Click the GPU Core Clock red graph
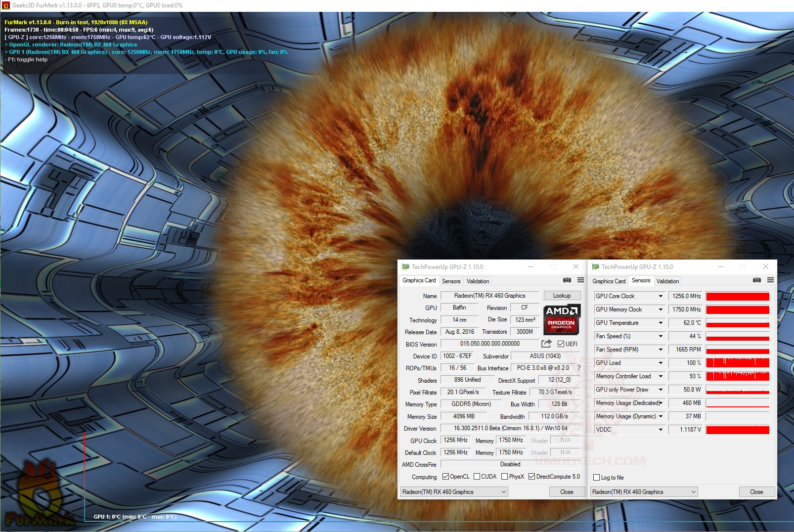 738,296
